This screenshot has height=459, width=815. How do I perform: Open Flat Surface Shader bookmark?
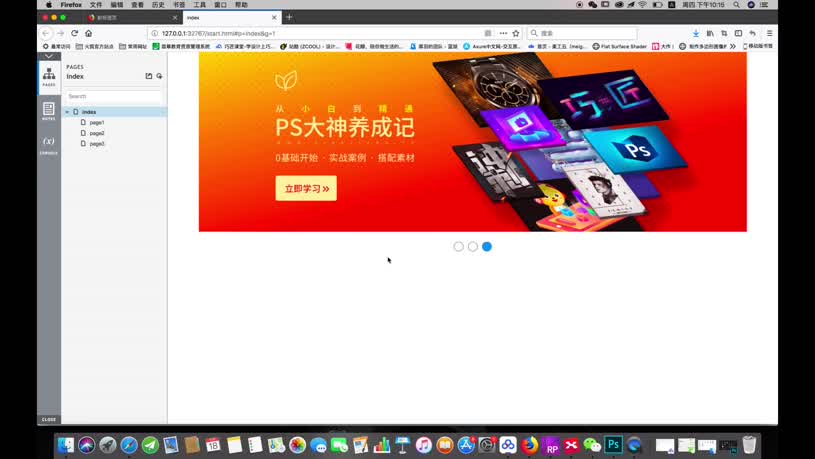tap(620, 46)
